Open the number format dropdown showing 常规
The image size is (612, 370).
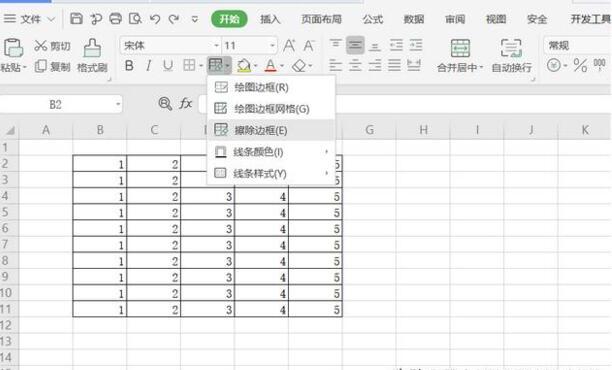point(577,45)
